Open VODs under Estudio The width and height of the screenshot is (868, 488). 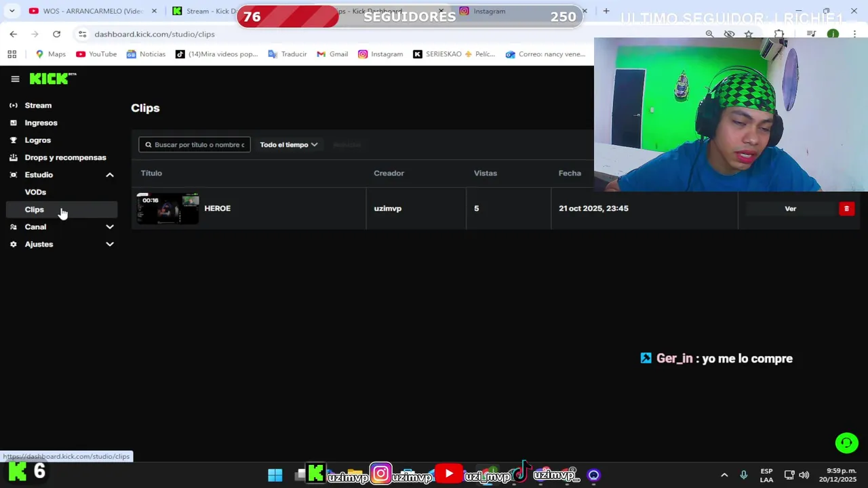tap(35, 192)
